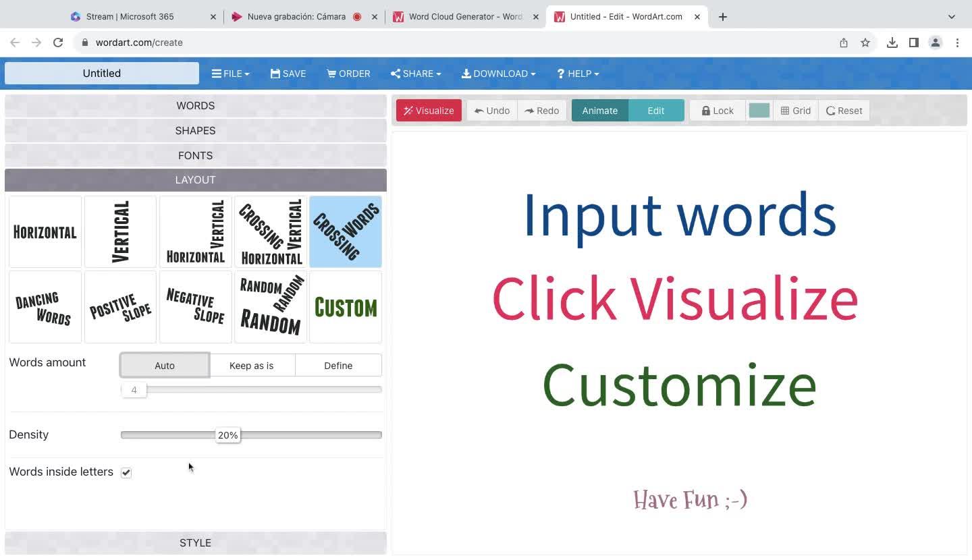Open the Custom layout option
This screenshot has width=972, height=560.
(x=346, y=307)
